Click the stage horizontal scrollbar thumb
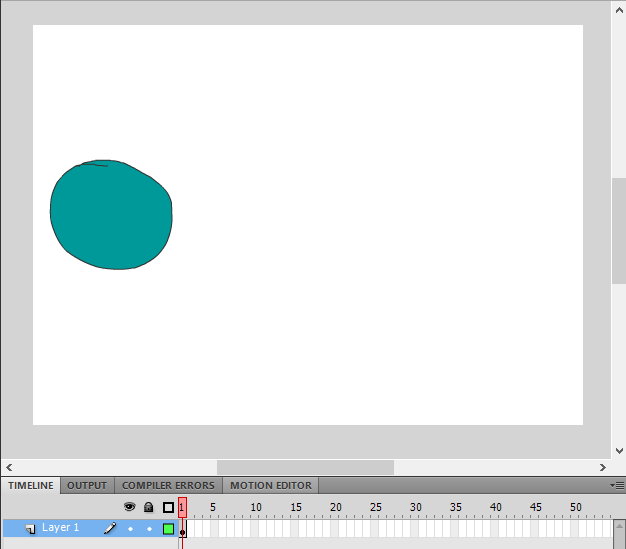Screen dimensions: 626x549 (305, 467)
